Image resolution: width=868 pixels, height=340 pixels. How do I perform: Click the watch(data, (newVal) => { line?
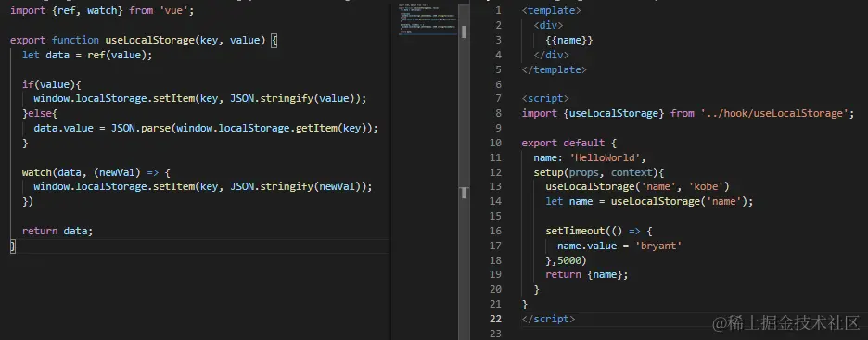click(96, 172)
